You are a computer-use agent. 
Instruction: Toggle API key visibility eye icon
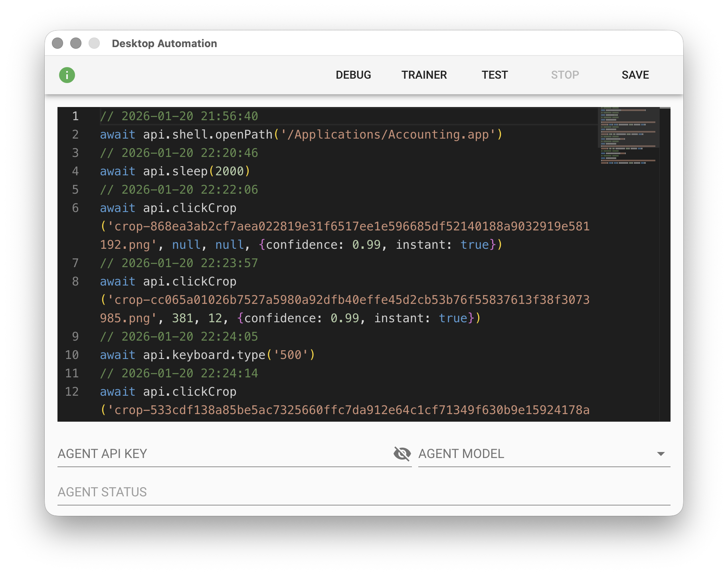(402, 454)
